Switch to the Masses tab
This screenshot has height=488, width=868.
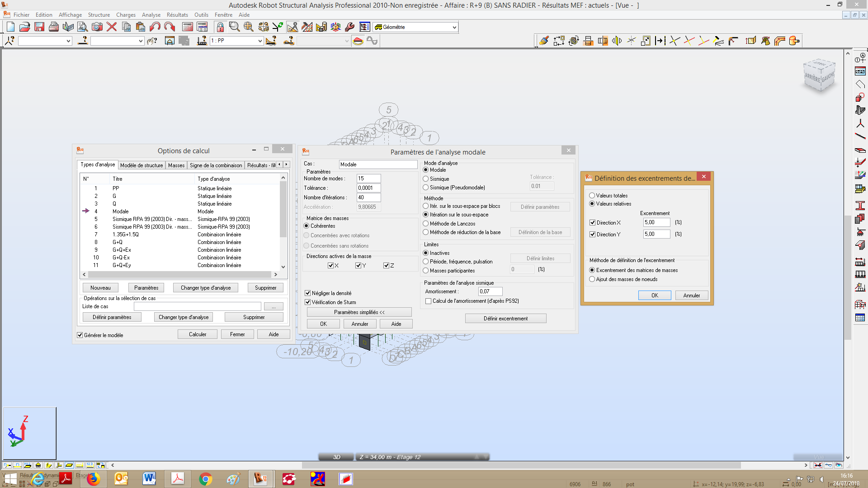(176, 165)
